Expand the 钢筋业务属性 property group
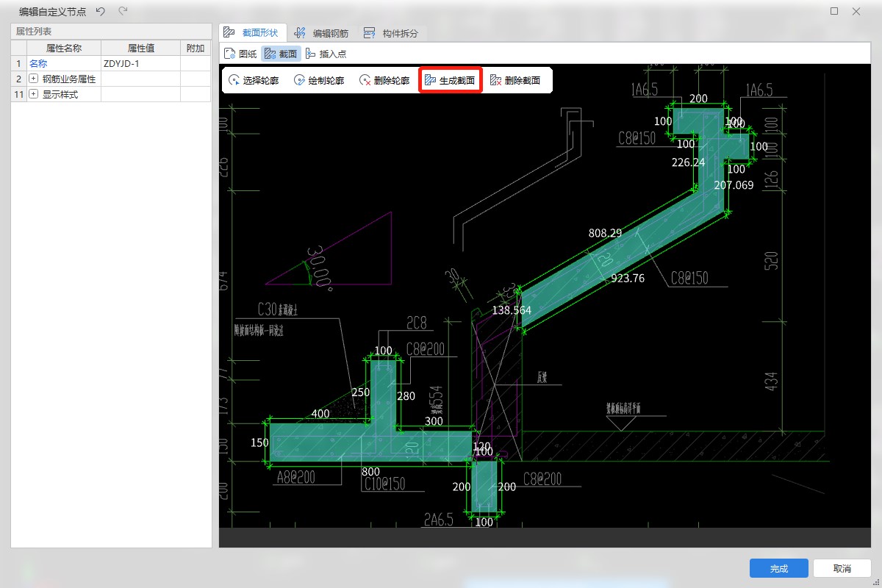The height and width of the screenshot is (588, 882). click(33, 79)
